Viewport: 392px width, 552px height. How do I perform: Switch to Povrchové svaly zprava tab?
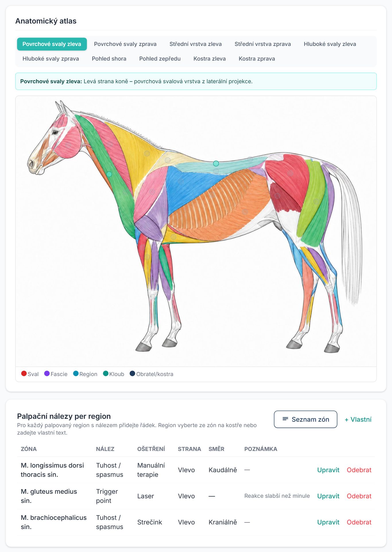[x=125, y=44]
